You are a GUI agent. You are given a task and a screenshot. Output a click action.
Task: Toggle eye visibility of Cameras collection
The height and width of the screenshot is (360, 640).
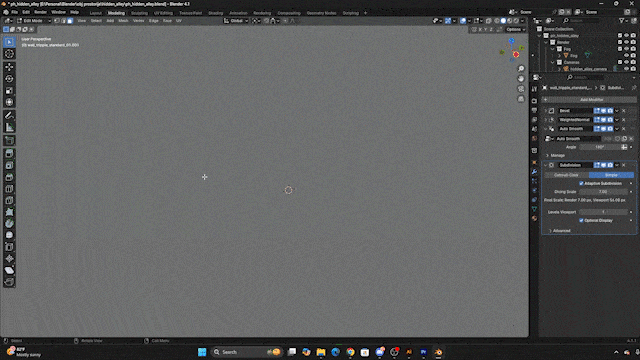[627, 62]
